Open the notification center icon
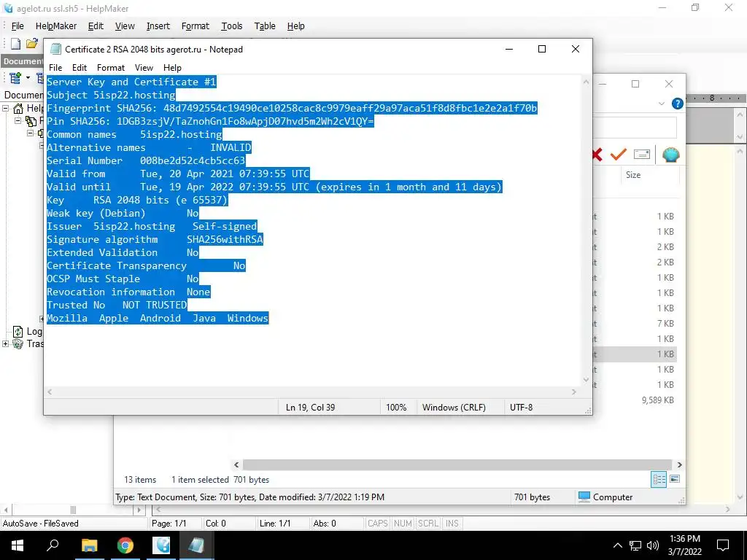The image size is (747, 560). [723, 545]
